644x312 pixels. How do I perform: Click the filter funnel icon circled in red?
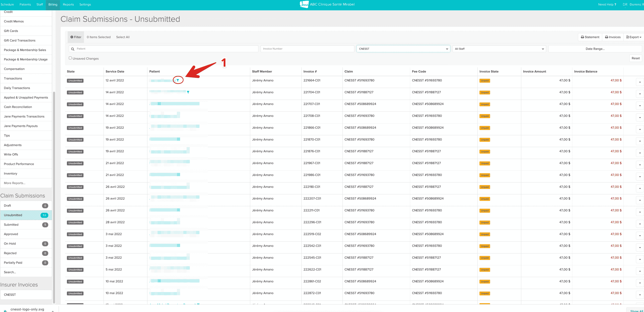coord(178,80)
